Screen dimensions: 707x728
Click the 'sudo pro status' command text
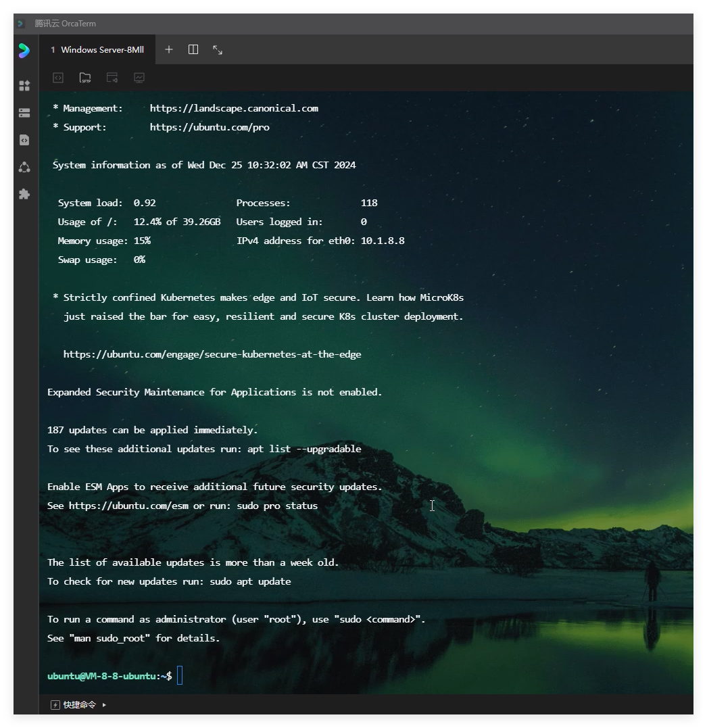click(x=277, y=506)
